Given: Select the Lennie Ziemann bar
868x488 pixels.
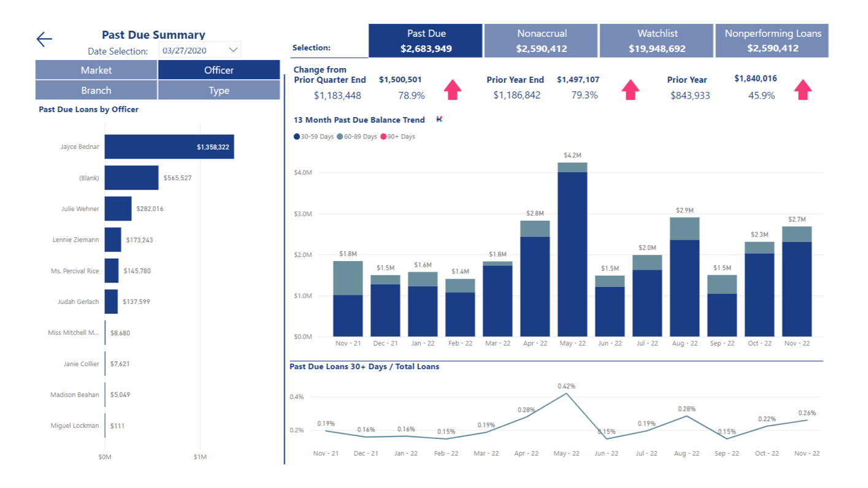Looking at the screenshot, I should (x=113, y=240).
